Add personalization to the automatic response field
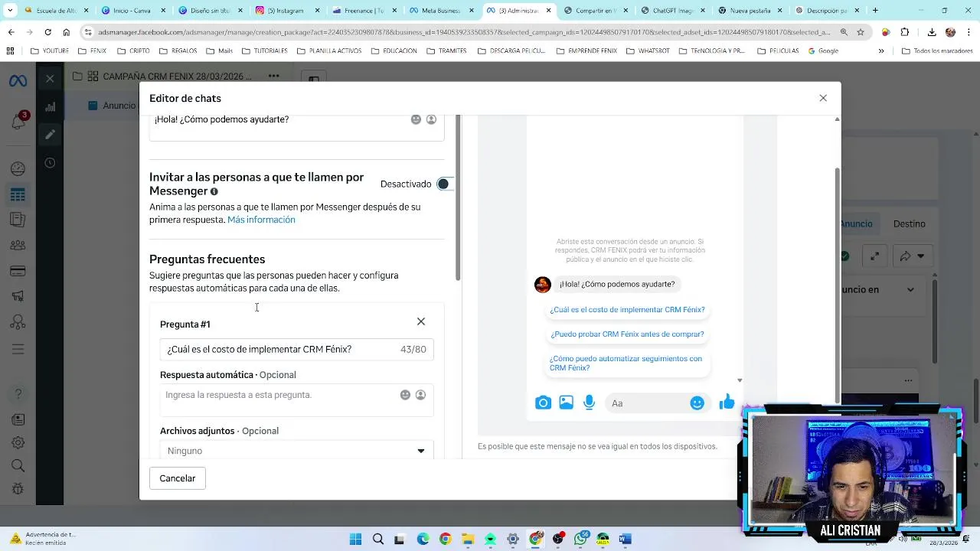Viewport: 980px width, 551px height. tap(420, 395)
